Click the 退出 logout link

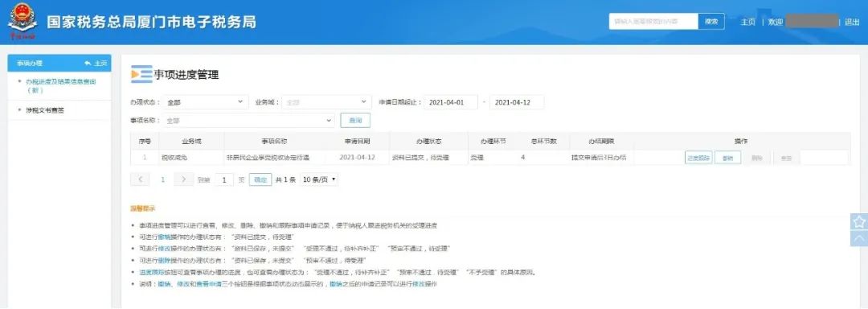(851, 23)
